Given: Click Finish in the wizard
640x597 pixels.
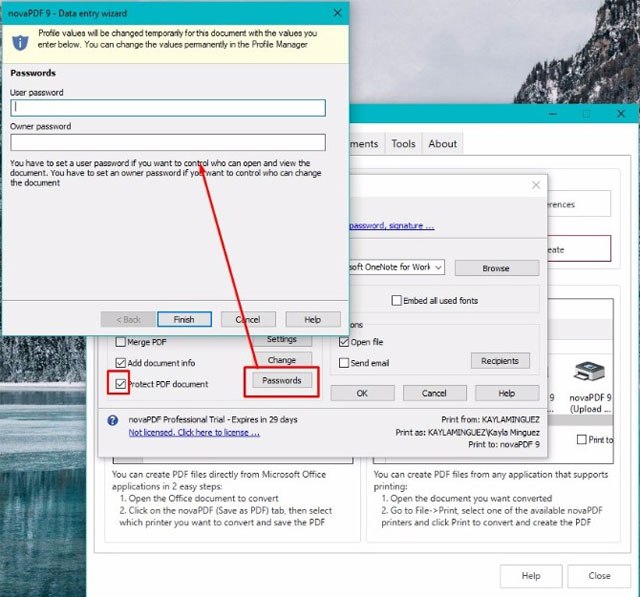Looking at the screenshot, I should [184, 320].
